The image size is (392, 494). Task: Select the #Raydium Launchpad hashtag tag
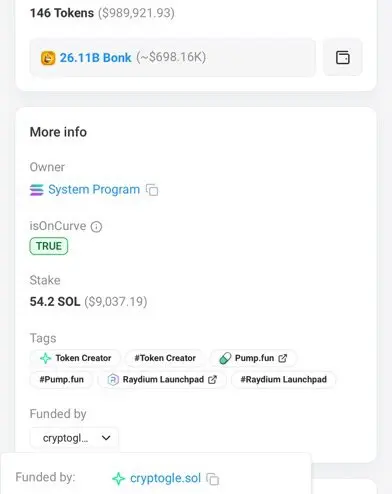[284, 379]
